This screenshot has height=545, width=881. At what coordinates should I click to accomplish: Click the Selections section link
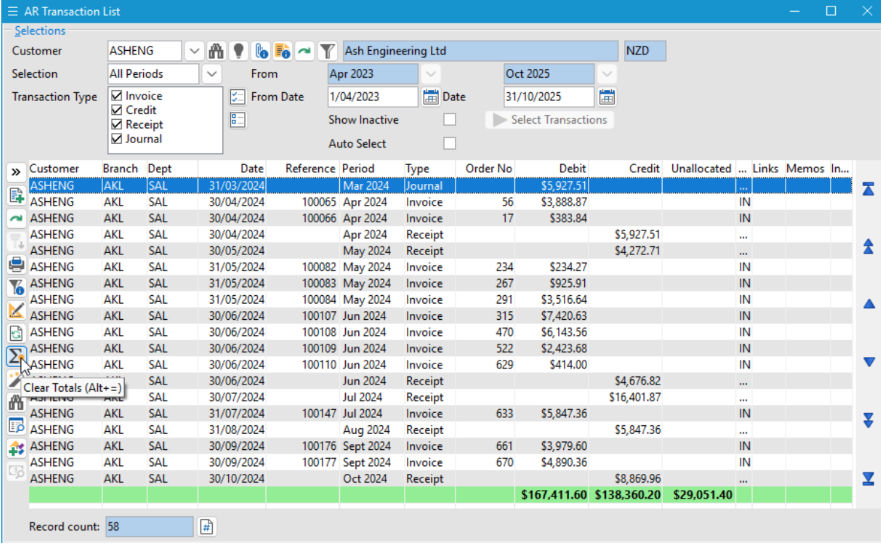40,31
